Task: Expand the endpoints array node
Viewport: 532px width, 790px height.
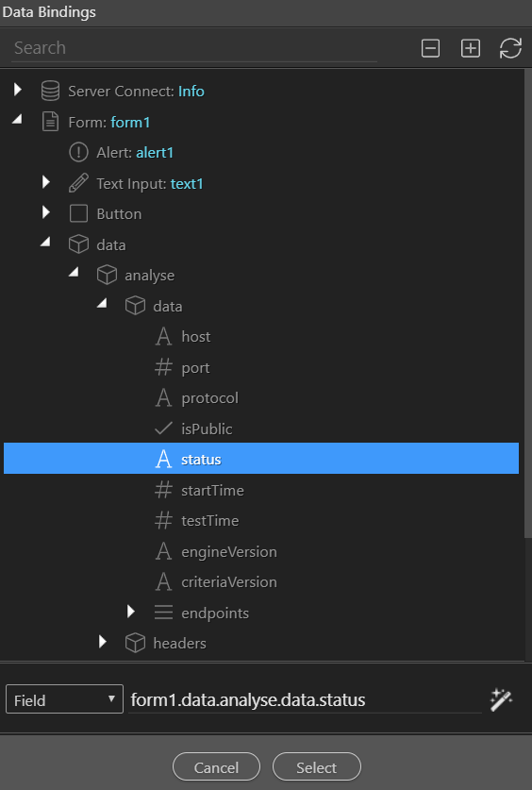Action: [x=131, y=612]
